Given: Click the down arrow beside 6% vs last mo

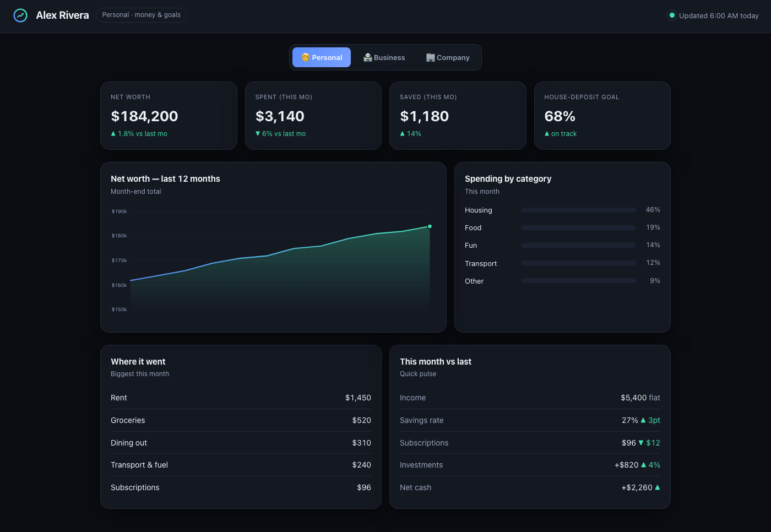Looking at the screenshot, I should pyautogui.click(x=258, y=134).
